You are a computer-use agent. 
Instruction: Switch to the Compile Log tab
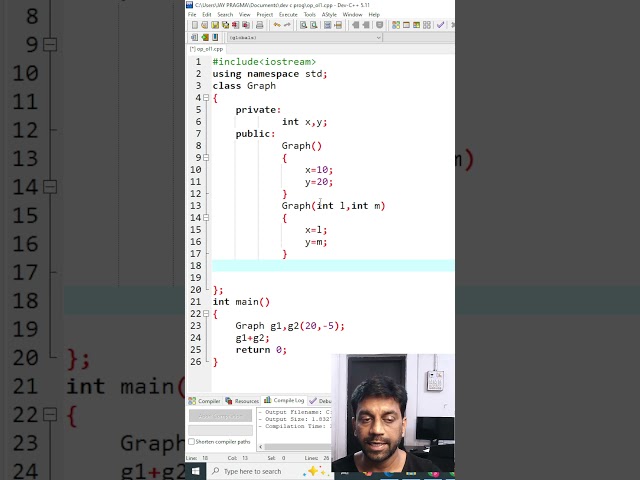click(284, 400)
